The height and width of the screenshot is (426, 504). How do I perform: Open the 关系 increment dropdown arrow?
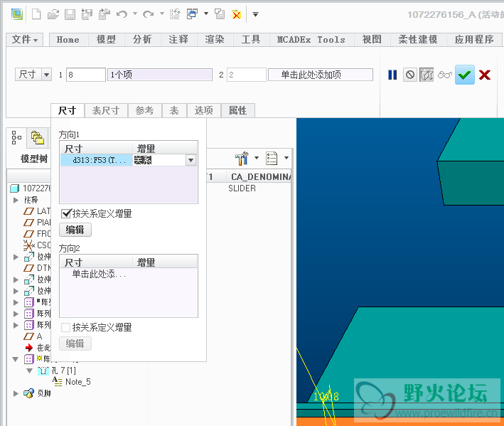tap(191, 160)
